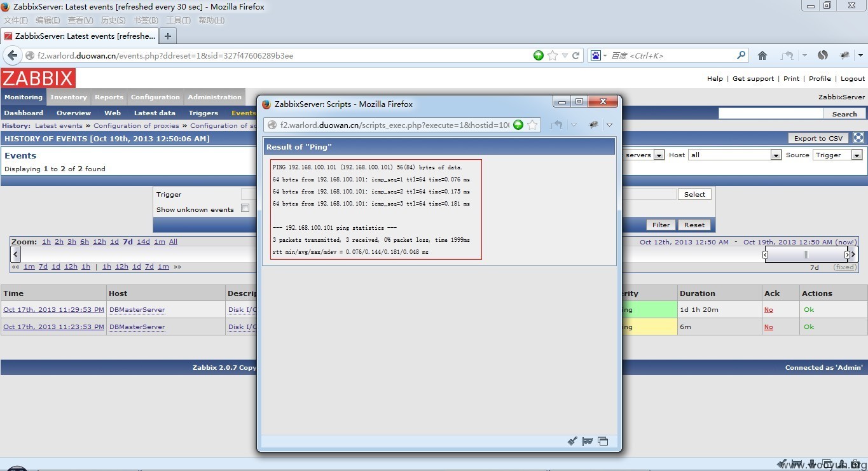Image resolution: width=868 pixels, height=471 pixels.
Task: Click globe site icon in Scripts popup URL
Action: [272, 125]
